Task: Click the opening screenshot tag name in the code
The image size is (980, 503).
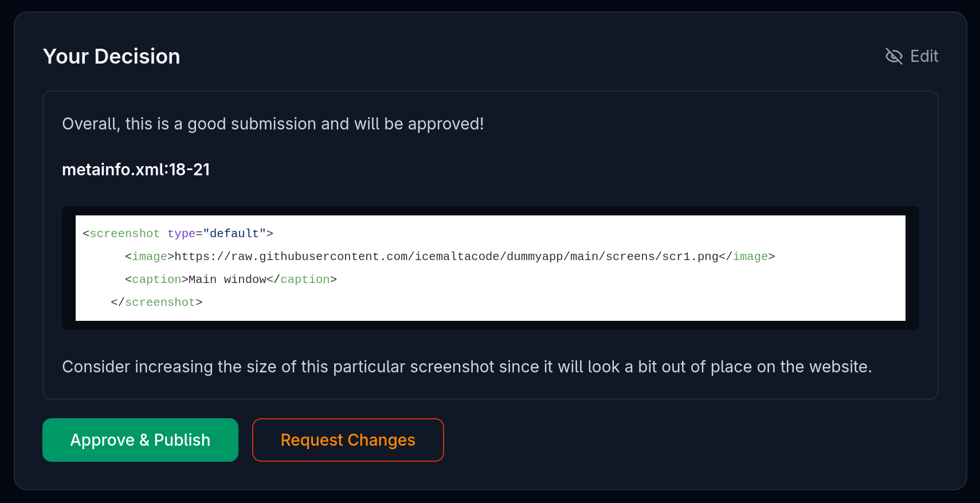Action: click(x=124, y=234)
